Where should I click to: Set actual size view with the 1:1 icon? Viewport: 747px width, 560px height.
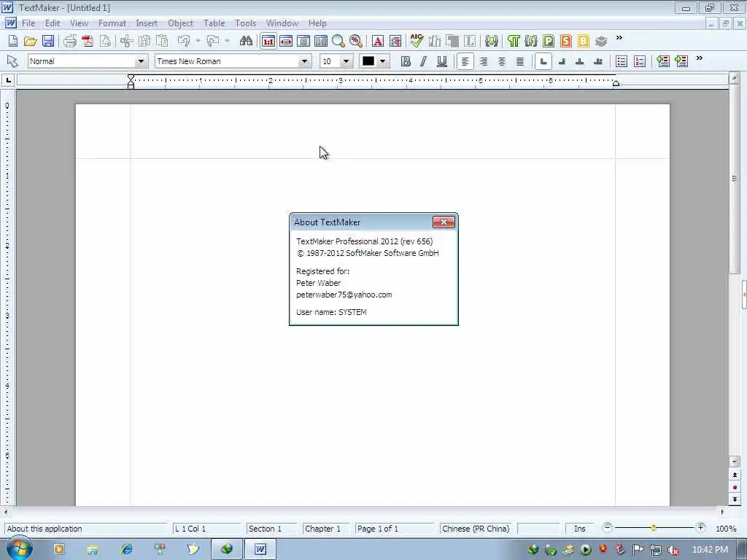pyautogui.click(x=268, y=42)
